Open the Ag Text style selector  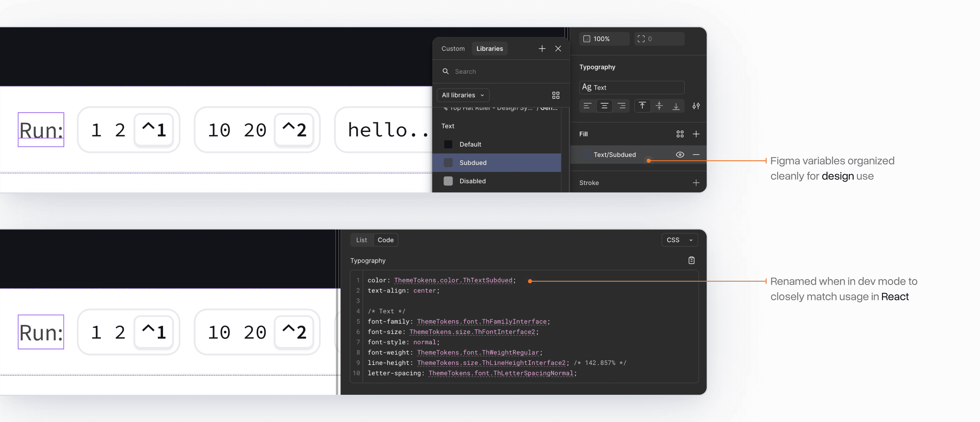pyautogui.click(x=632, y=87)
